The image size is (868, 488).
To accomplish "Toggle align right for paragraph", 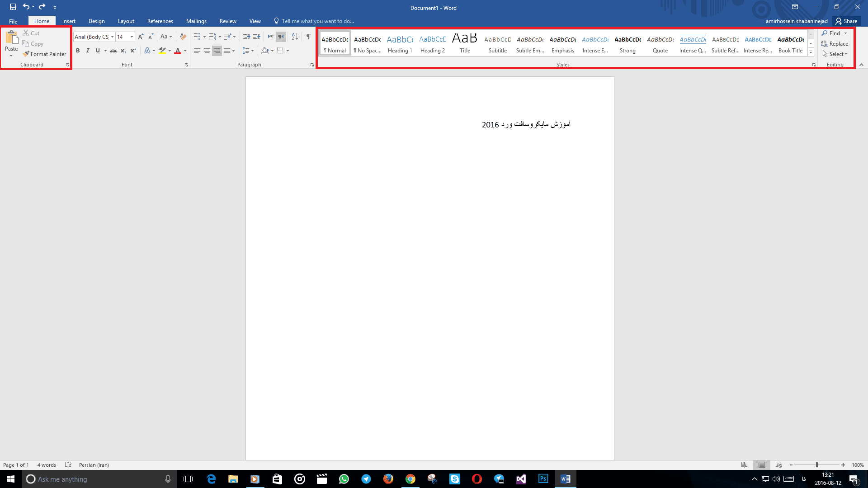I will pyautogui.click(x=217, y=51).
